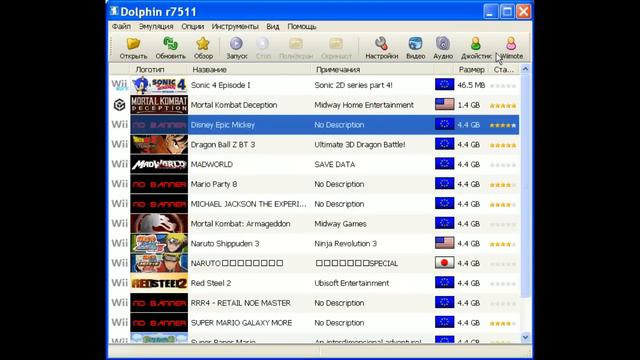Select the Disney Epic Mickey row title
Viewport: 640px width, 360px height.
[x=222, y=125]
